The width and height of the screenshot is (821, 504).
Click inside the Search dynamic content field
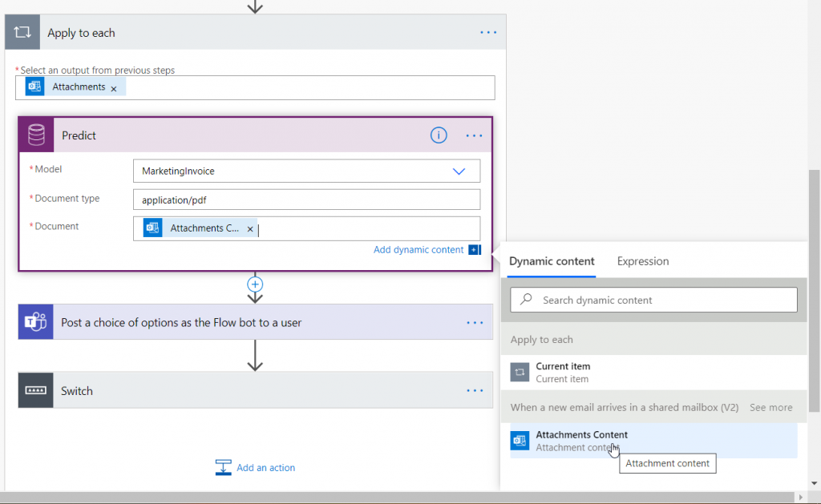[x=653, y=299]
